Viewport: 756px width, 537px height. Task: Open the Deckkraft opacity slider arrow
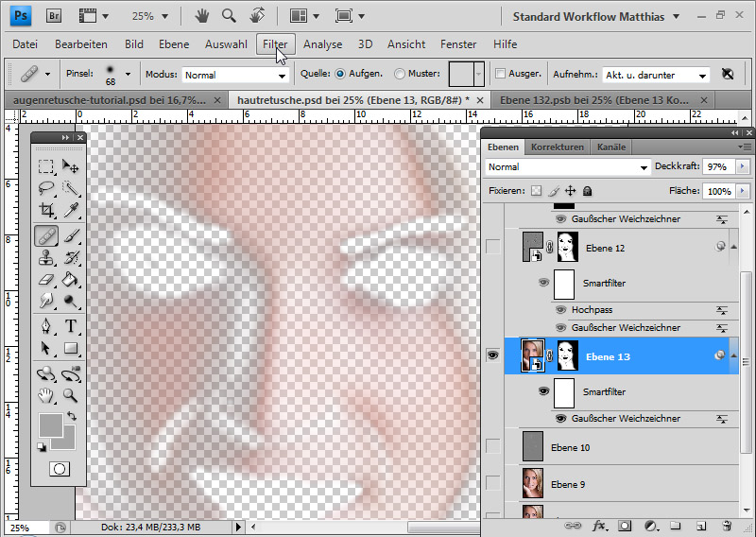(742, 166)
